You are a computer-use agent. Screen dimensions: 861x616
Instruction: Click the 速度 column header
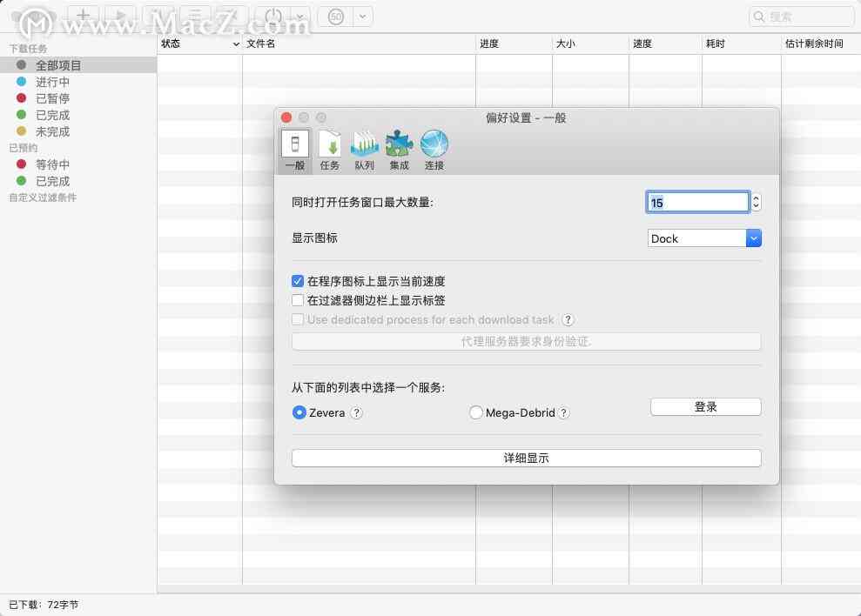pyautogui.click(x=665, y=44)
